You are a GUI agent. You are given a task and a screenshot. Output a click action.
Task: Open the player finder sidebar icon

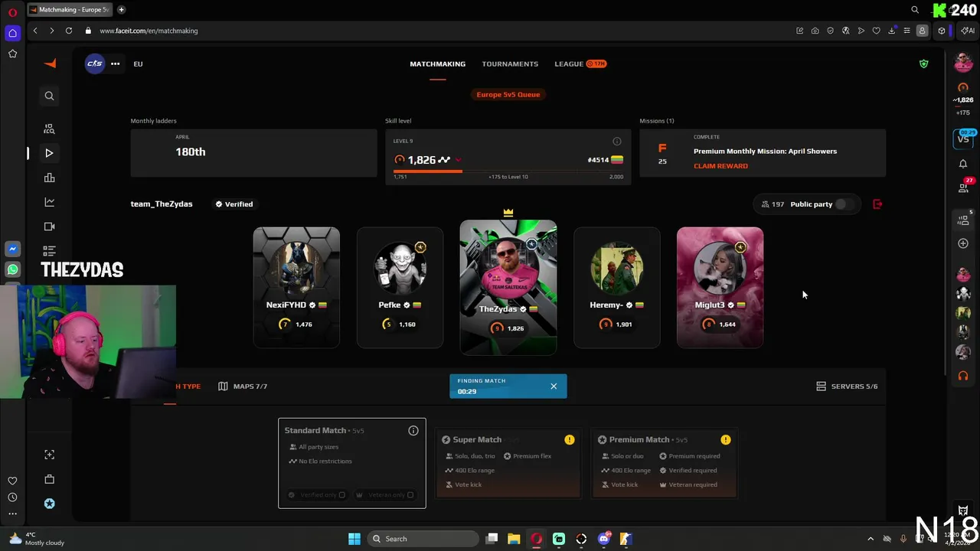click(49, 129)
